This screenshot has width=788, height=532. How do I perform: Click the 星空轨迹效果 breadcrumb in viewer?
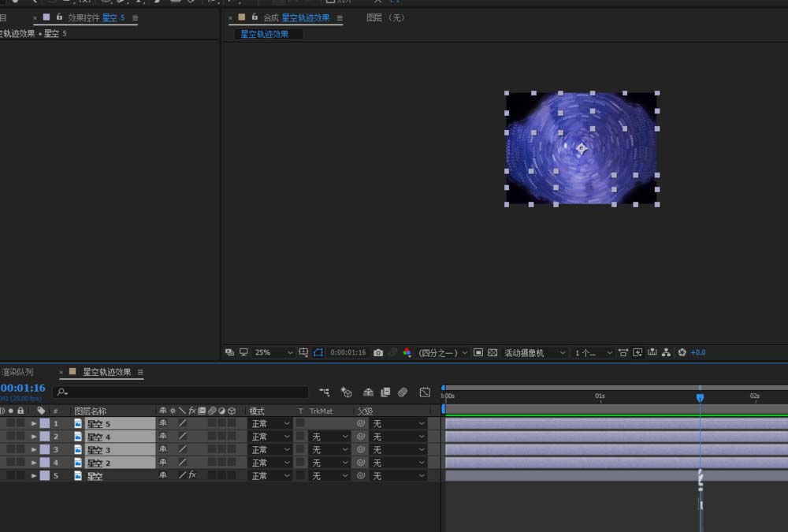tap(264, 34)
